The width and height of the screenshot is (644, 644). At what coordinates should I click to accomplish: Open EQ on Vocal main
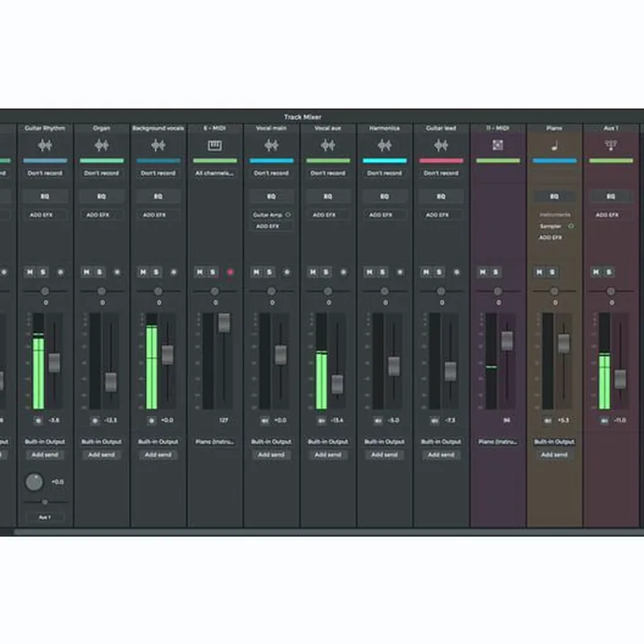[x=272, y=196]
